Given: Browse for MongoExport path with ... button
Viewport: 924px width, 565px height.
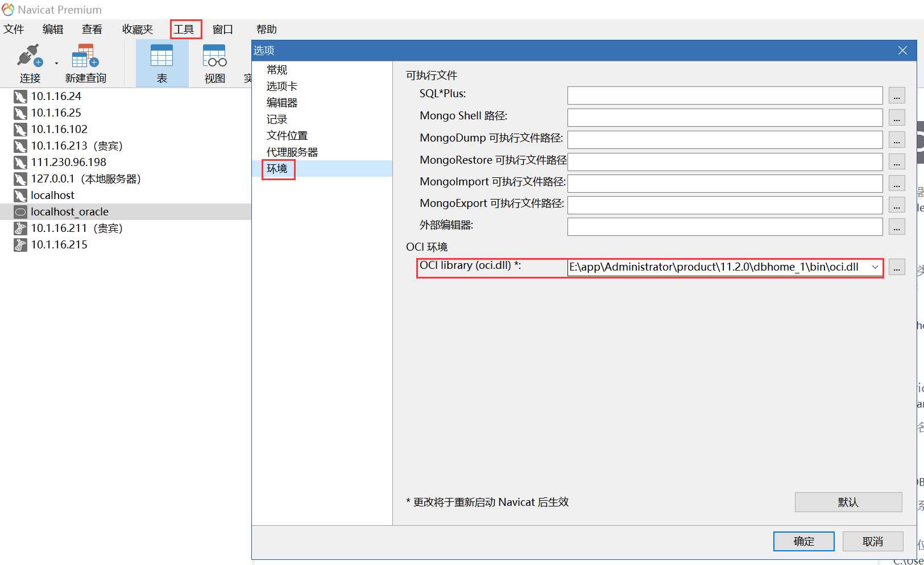Looking at the screenshot, I should pos(897,205).
